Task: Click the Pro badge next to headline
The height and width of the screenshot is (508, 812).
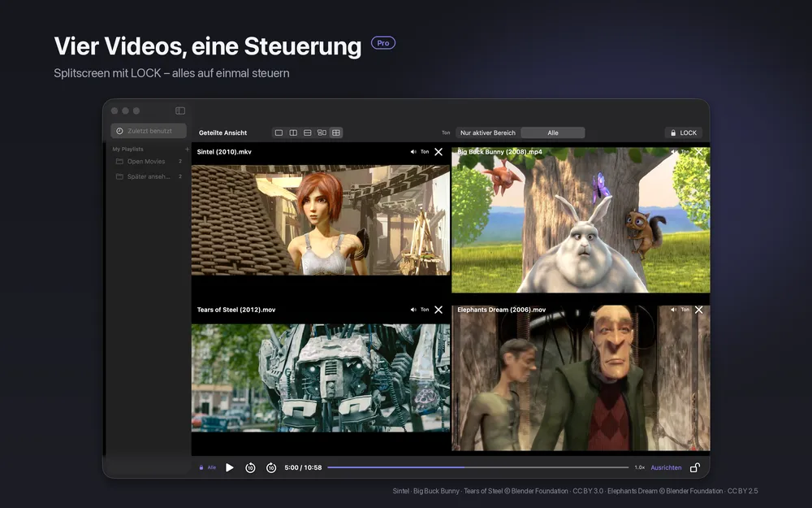Action: pyautogui.click(x=383, y=43)
